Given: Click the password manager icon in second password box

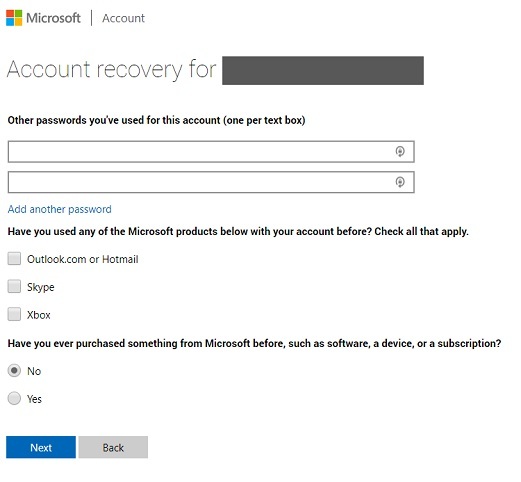Looking at the screenshot, I should coord(400,182).
